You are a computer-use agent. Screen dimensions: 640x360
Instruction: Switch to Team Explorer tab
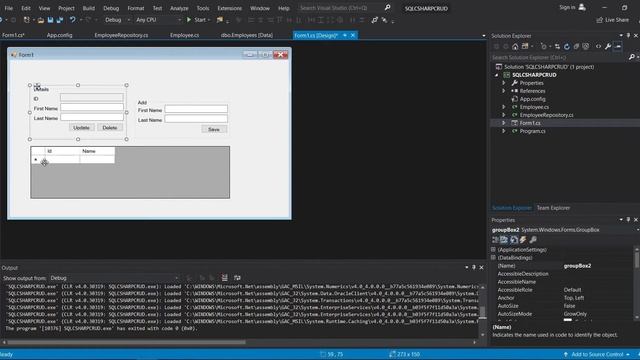click(553, 208)
